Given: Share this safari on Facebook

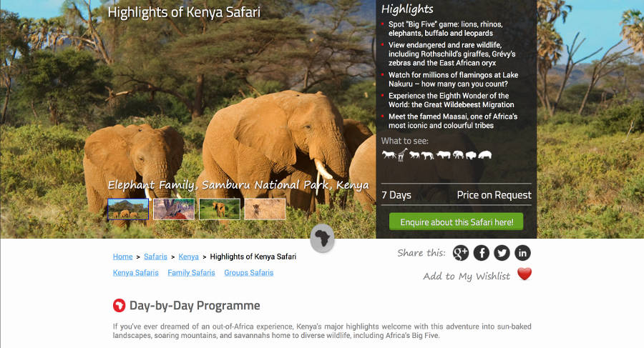Looking at the screenshot, I should pyautogui.click(x=481, y=252).
